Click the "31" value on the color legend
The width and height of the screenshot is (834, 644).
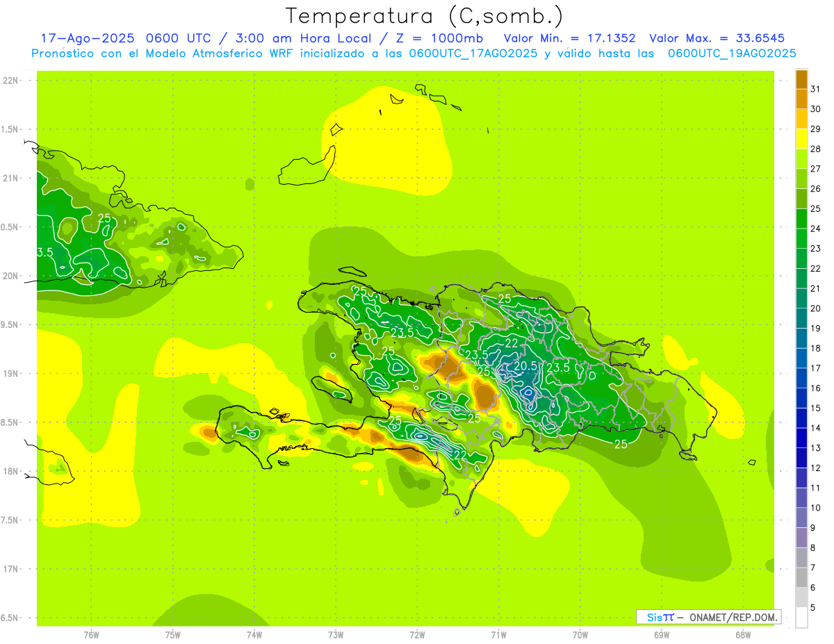(x=815, y=89)
